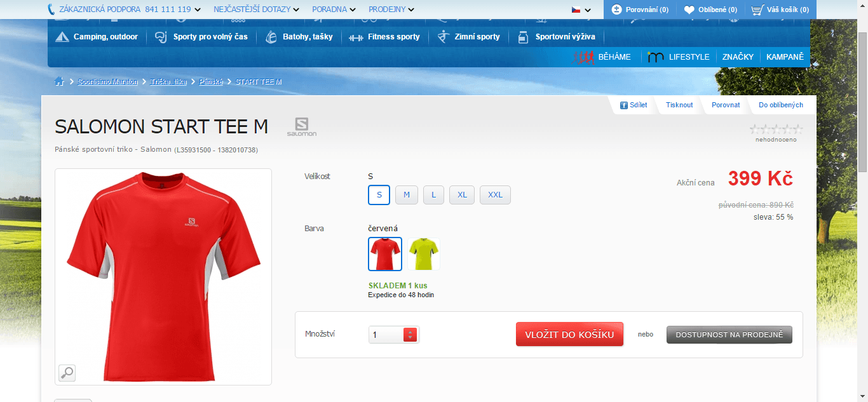Select size S
This screenshot has width=868, height=402.
tap(379, 195)
